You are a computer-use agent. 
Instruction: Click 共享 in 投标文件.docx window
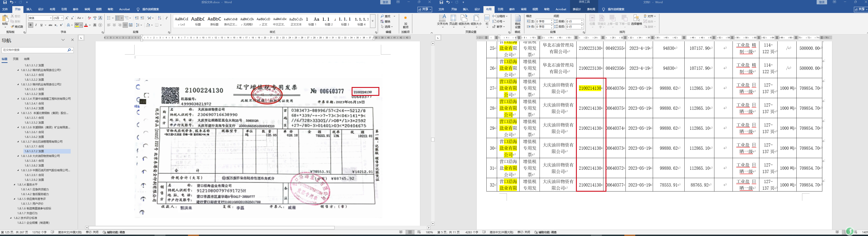tap(425, 10)
